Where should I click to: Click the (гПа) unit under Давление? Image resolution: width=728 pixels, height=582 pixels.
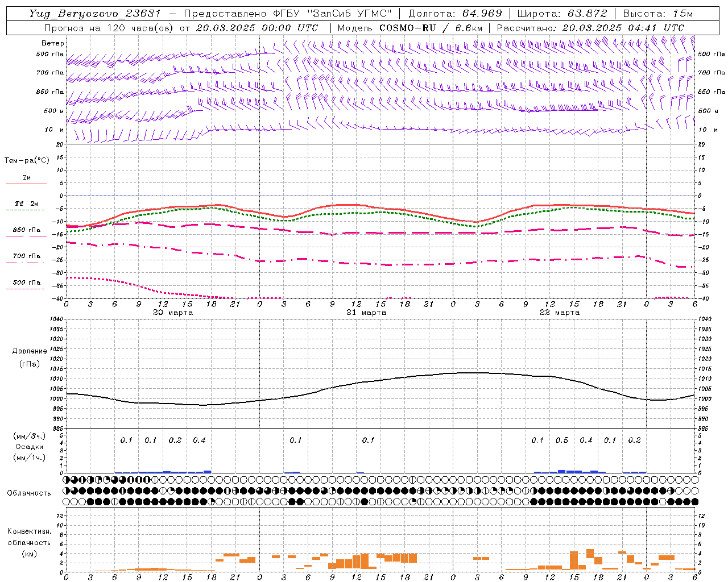click(x=30, y=364)
